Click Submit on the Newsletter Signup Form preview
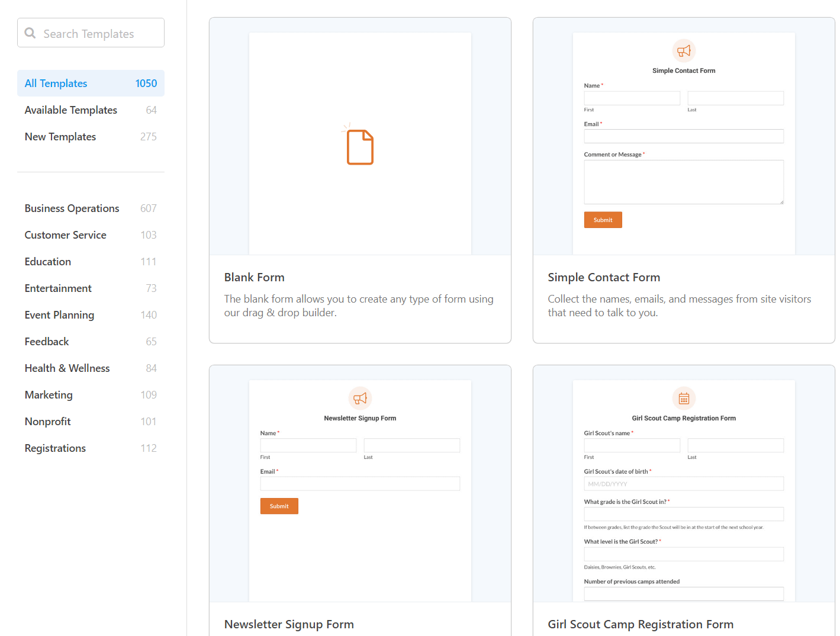840x636 pixels. click(279, 506)
